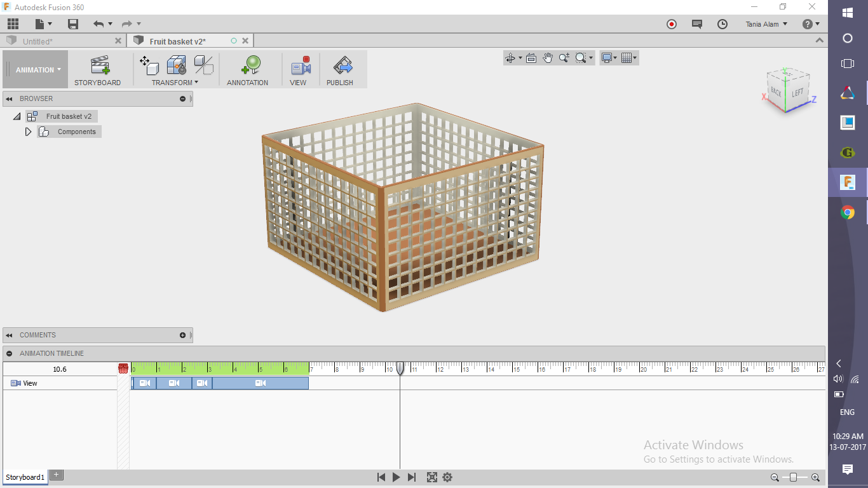Screen dimensions: 868x488
Task: Click the red scratch zone marker on timeline
Action: tap(123, 369)
